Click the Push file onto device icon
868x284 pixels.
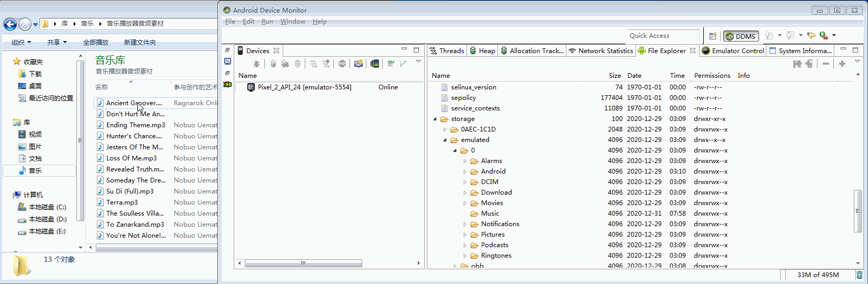click(x=809, y=64)
